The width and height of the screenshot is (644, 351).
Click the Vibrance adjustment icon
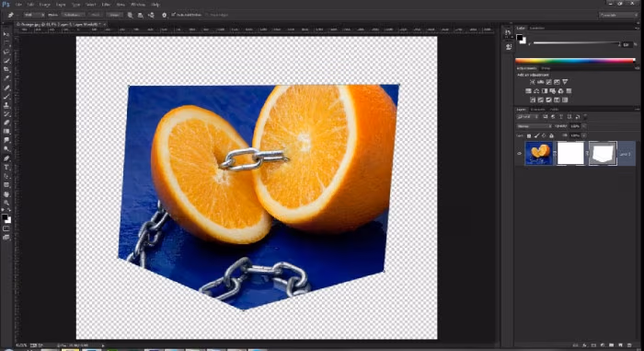point(565,82)
